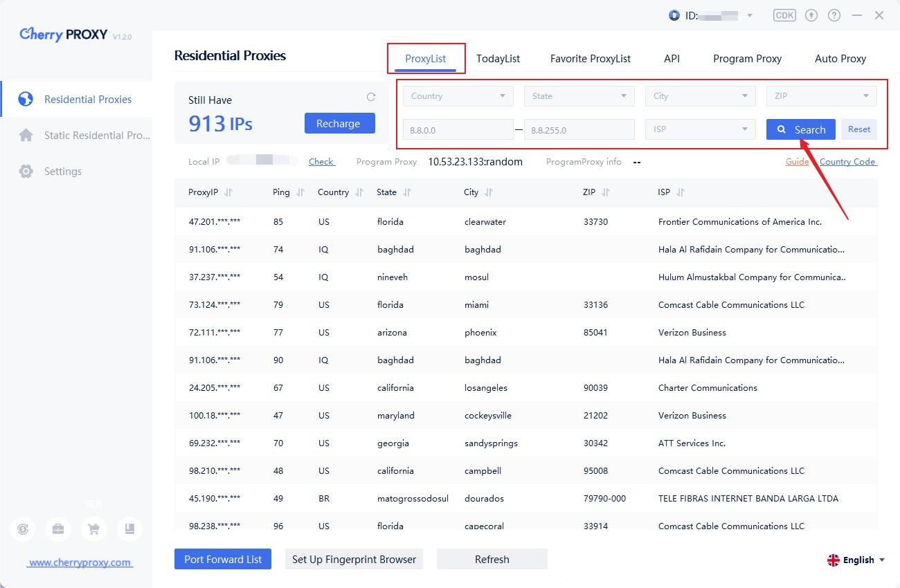Open Settings in the left sidebar
The image size is (900, 588).
pos(62,172)
